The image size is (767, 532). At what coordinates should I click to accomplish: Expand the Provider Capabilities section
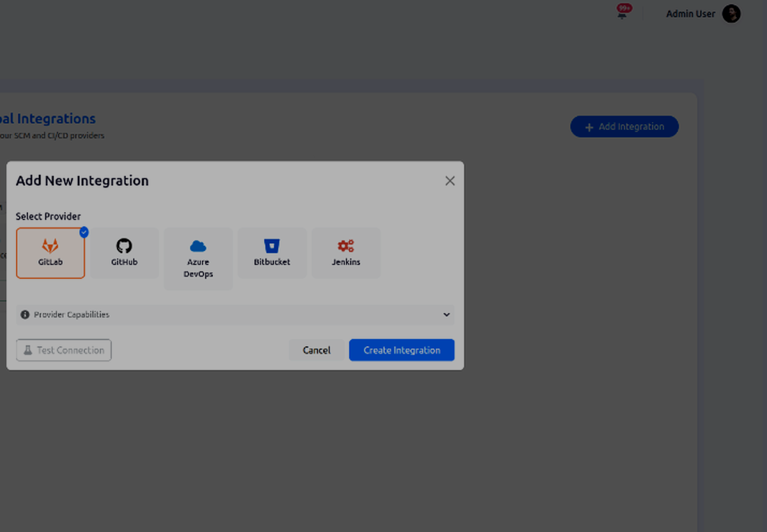coord(235,315)
